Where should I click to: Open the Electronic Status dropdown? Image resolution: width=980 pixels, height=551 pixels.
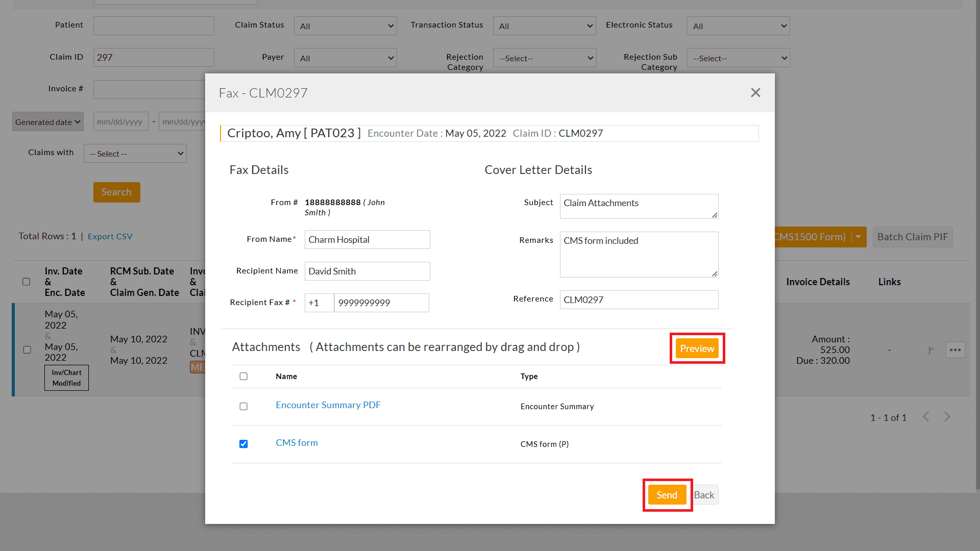pyautogui.click(x=738, y=26)
